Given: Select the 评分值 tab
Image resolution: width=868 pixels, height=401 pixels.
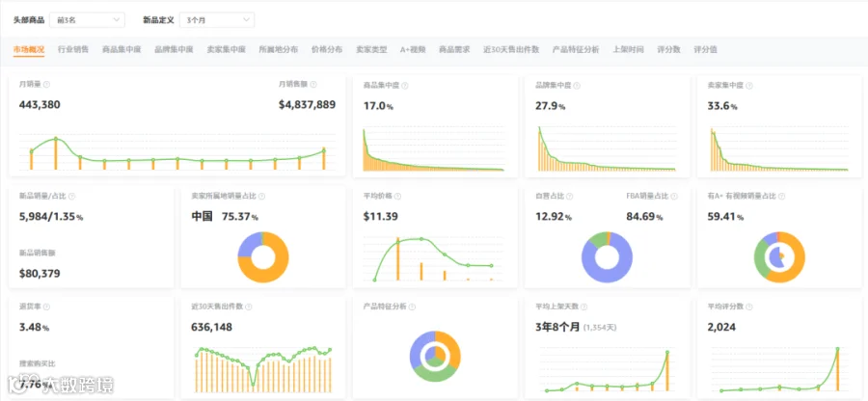Looking at the screenshot, I should [705, 49].
